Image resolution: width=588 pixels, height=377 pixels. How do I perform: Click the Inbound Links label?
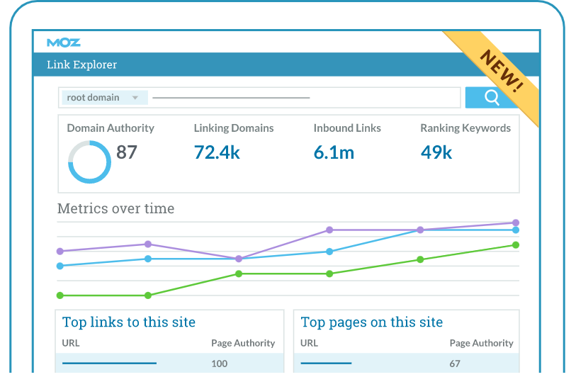(x=347, y=128)
